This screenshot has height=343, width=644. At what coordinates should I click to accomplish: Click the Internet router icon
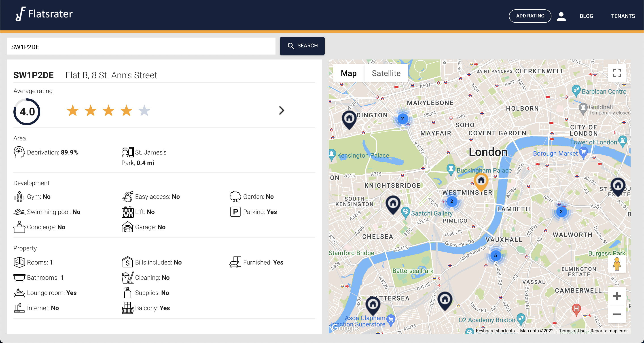coord(19,308)
